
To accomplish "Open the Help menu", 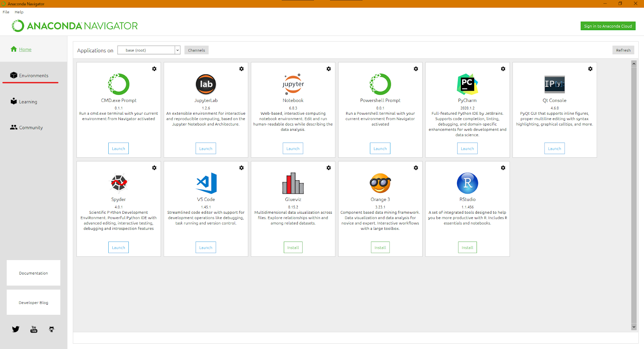I will pos(19,12).
